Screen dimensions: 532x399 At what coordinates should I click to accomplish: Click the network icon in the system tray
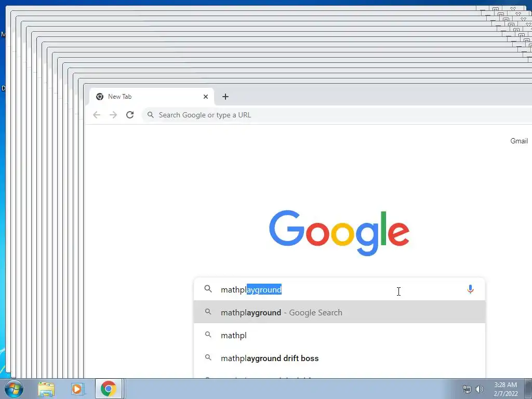coord(467,389)
